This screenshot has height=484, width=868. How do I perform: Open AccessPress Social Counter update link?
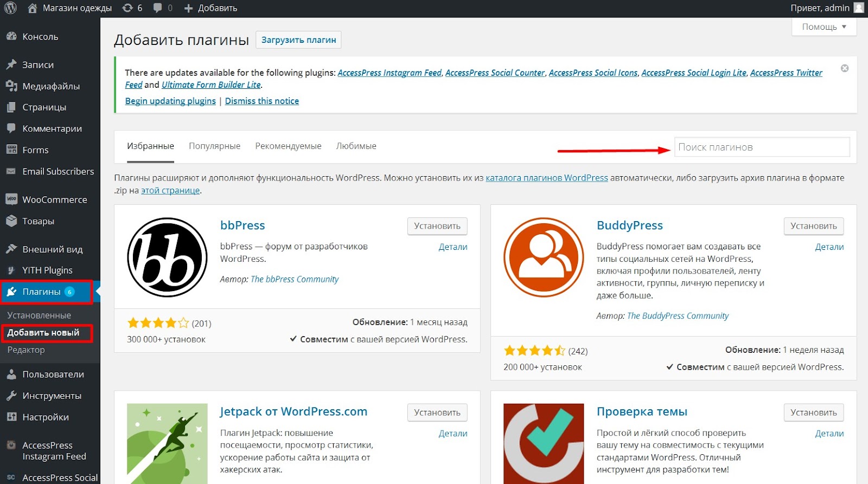pos(495,73)
